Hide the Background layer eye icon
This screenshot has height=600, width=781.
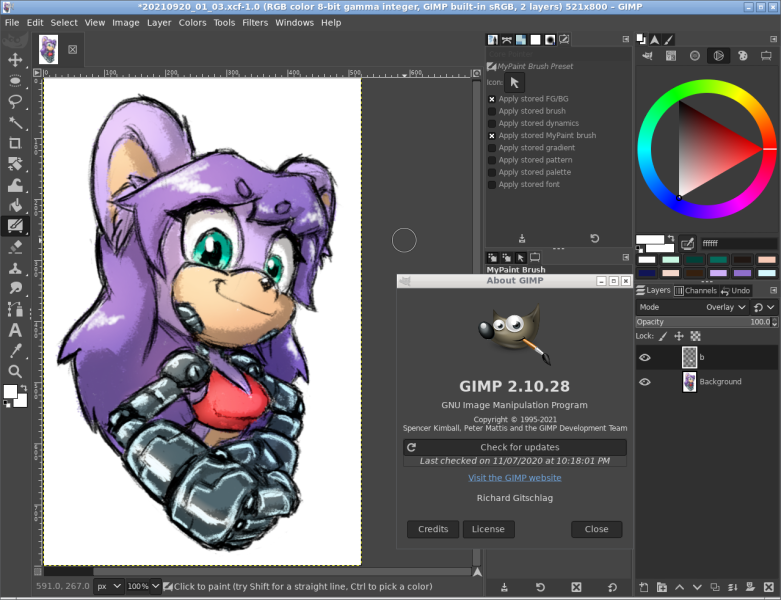point(645,382)
